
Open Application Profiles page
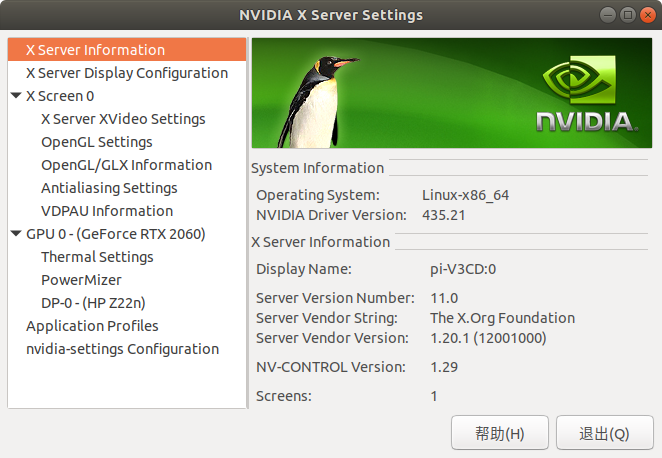(x=92, y=326)
